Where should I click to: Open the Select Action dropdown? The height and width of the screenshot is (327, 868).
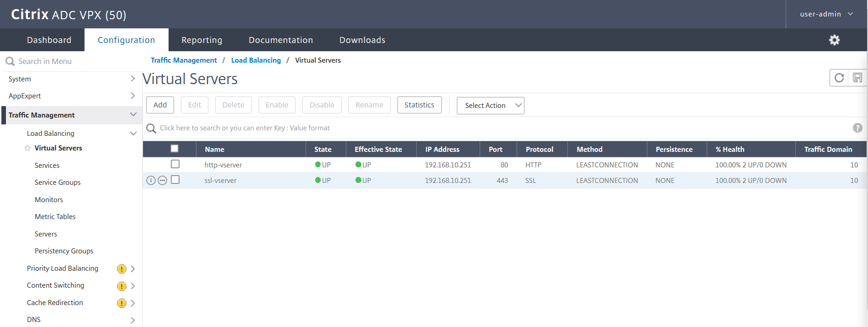tap(490, 105)
